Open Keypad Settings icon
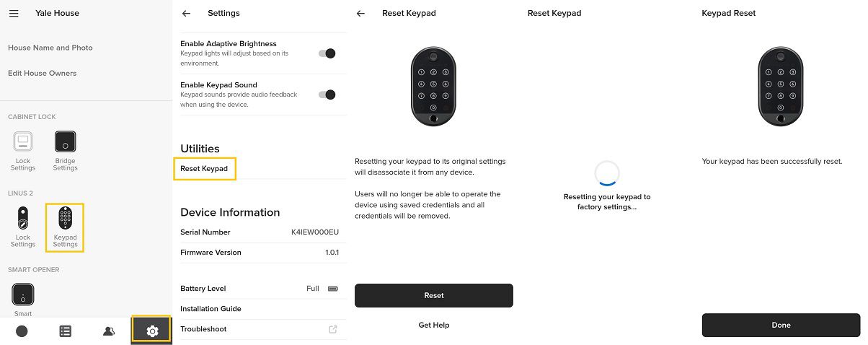 pos(65,219)
